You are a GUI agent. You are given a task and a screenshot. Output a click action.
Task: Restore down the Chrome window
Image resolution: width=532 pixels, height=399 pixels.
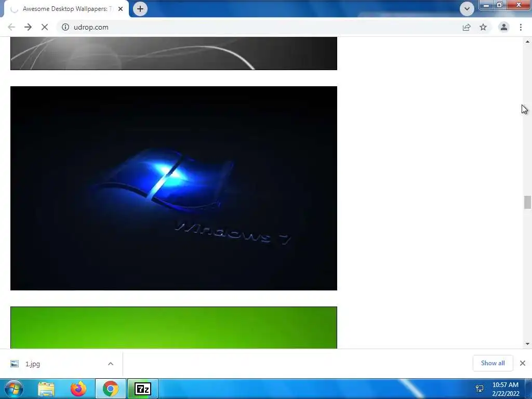(x=500, y=5)
